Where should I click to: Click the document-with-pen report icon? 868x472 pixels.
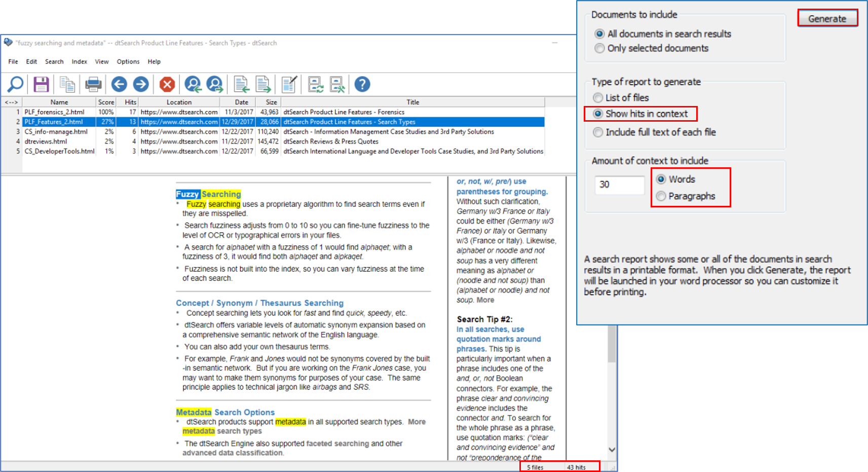289,84
